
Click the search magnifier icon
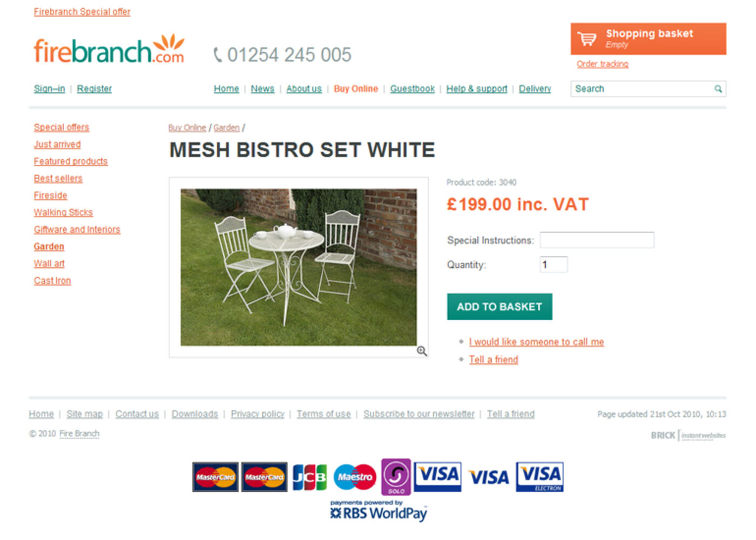tap(718, 89)
